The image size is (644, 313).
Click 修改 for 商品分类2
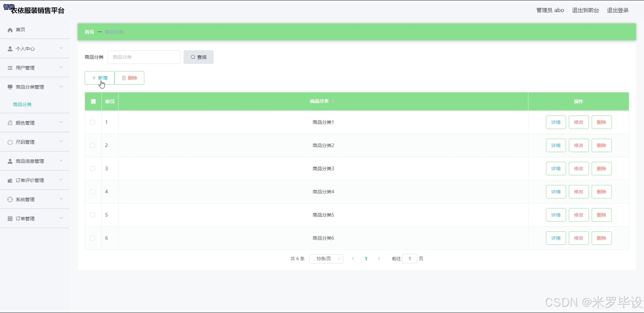(x=579, y=146)
